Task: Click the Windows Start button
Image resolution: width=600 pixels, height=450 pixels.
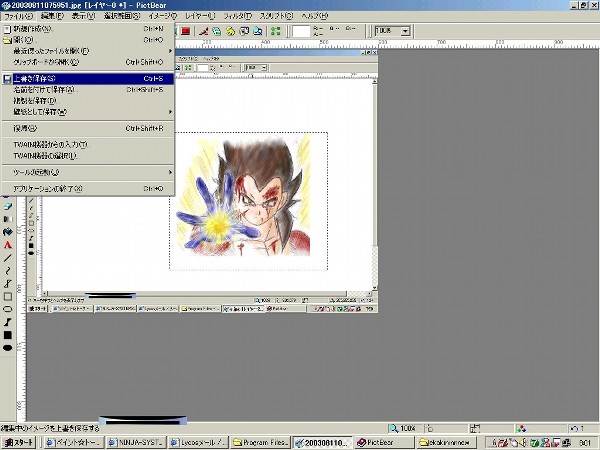Action: tap(19, 442)
